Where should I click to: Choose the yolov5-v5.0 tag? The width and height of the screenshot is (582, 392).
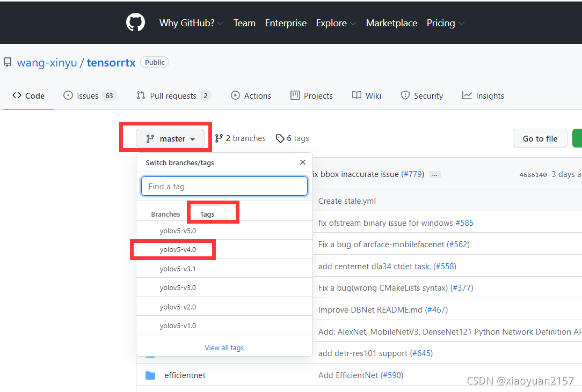[224, 231]
